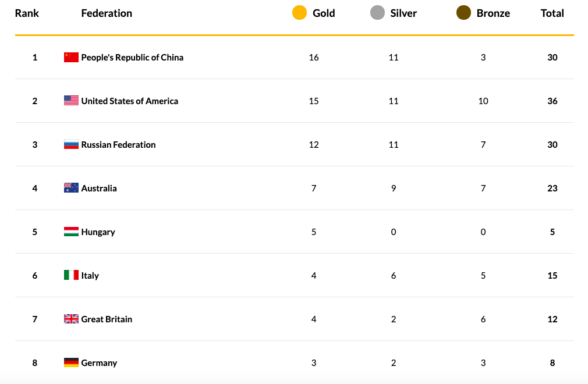Click the silver medal circle
This screenshot has width=588, height=384.
377,13
